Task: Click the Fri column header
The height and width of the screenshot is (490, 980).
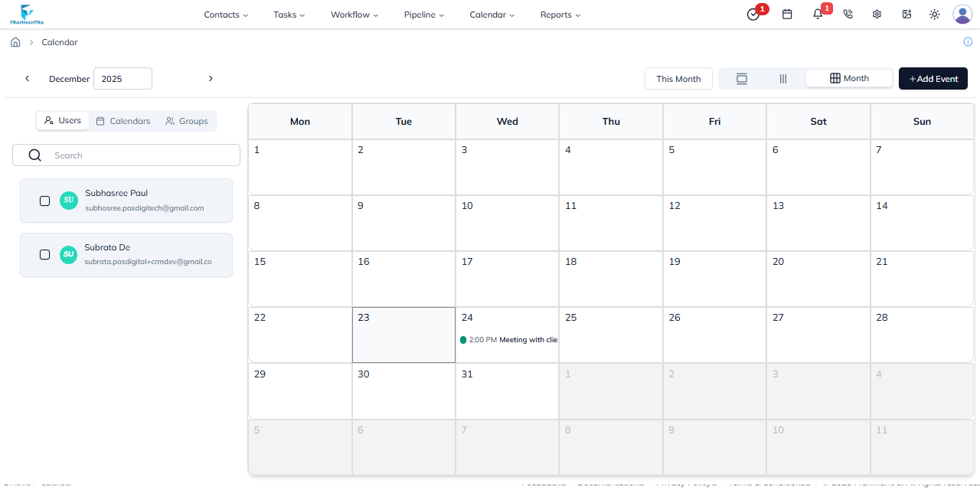Action: 714,121
